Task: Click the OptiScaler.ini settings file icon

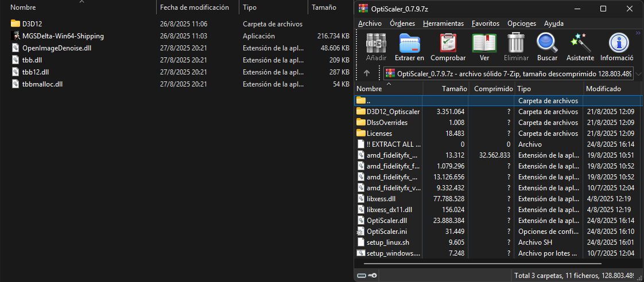Action: (x=360, y=231)
